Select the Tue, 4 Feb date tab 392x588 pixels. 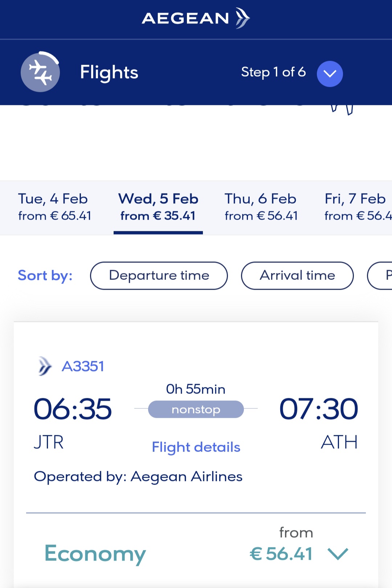point(54,207)
